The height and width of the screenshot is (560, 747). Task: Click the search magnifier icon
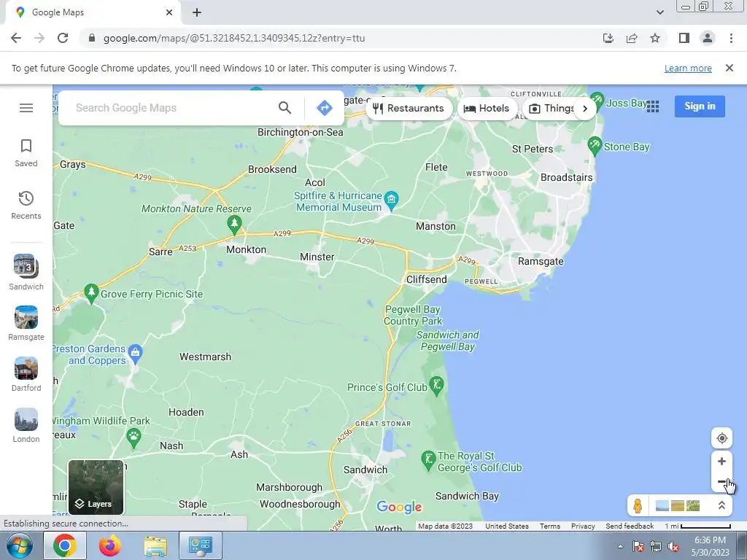pyautogui.click(x=285, y=108)
